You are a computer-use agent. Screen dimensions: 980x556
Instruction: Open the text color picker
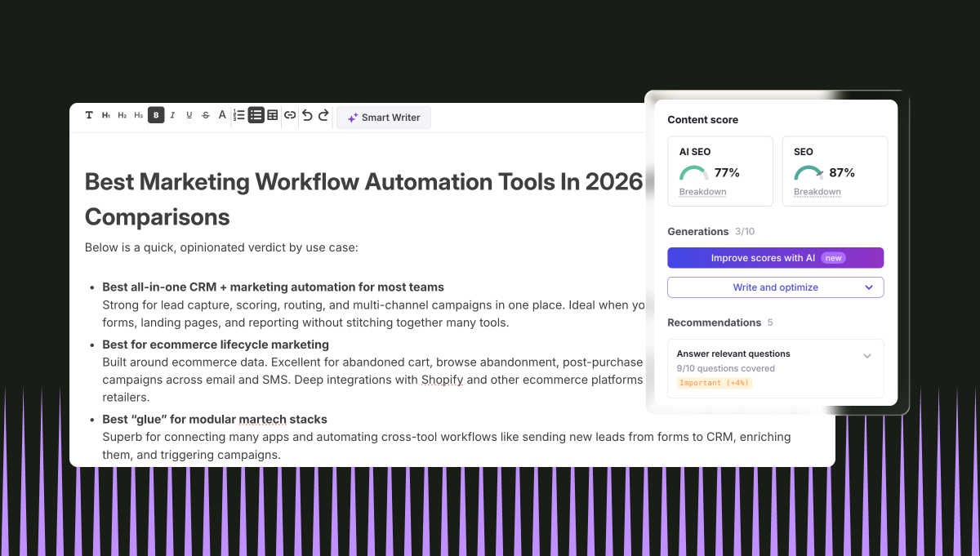222,116
